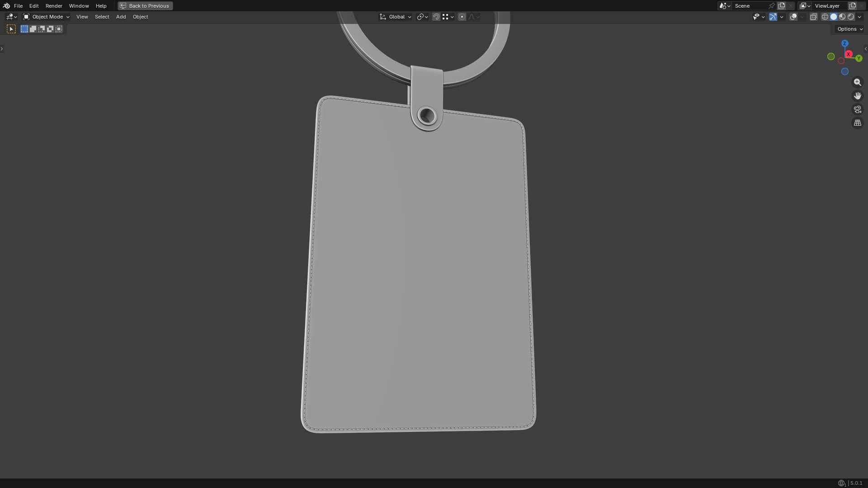Toggle the camera view icon
This screenshot has width=868, height=488.
click(857, 109)
